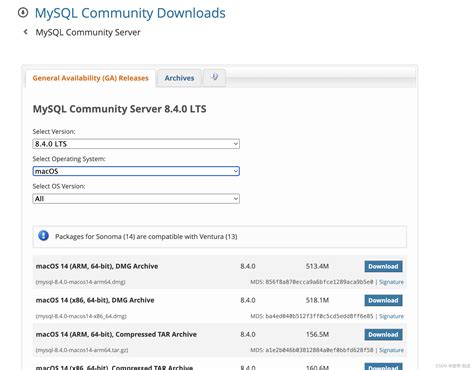Open the Select Operating System dropdown showing macOS
Viewport: 474px width, 370px height.
[x=136, y=171]
